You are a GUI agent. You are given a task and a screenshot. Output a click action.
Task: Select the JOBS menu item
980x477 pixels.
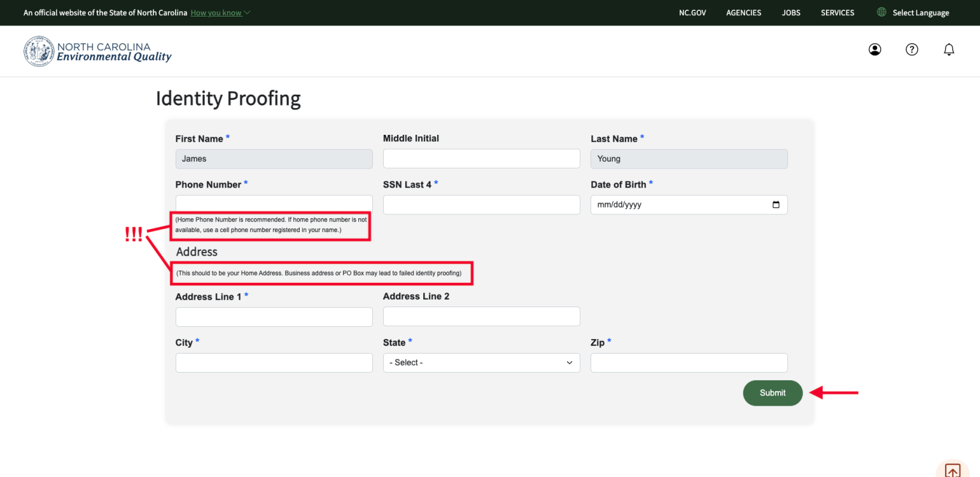point(791,12)
